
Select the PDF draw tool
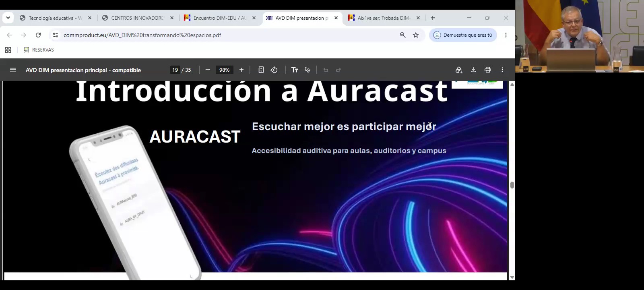point(308,70)
